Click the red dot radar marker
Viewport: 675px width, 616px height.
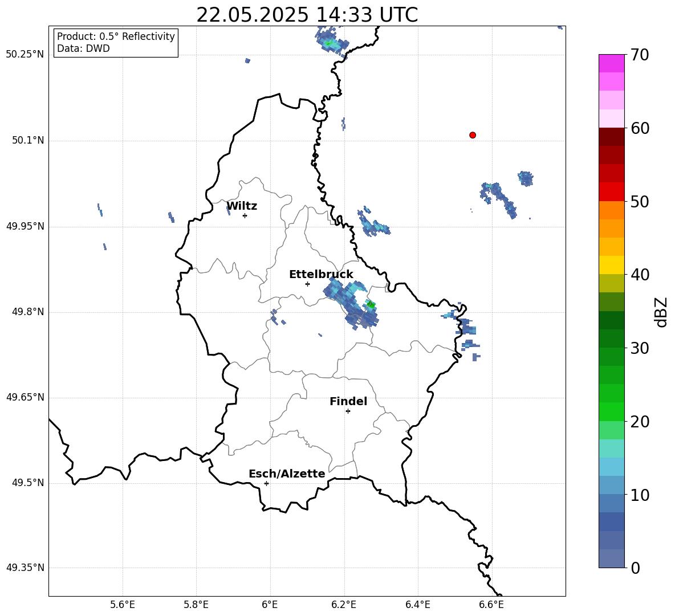pos(473,135)
